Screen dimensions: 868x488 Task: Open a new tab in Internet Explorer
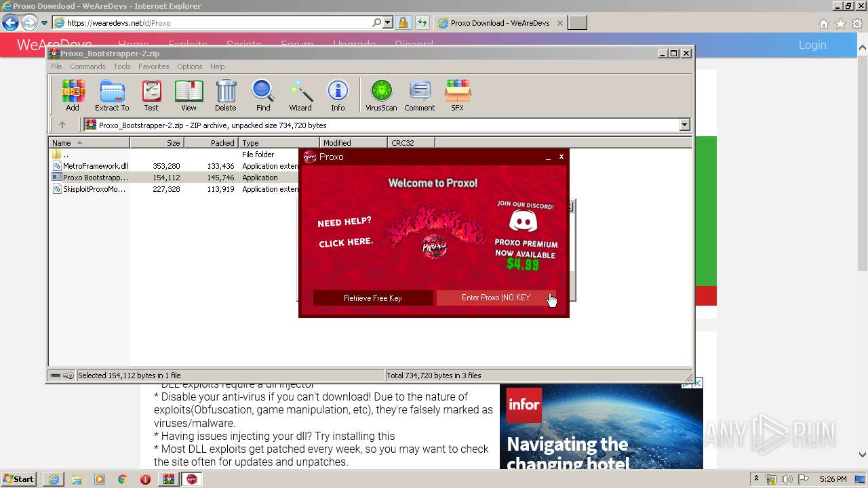click(577, 23)
